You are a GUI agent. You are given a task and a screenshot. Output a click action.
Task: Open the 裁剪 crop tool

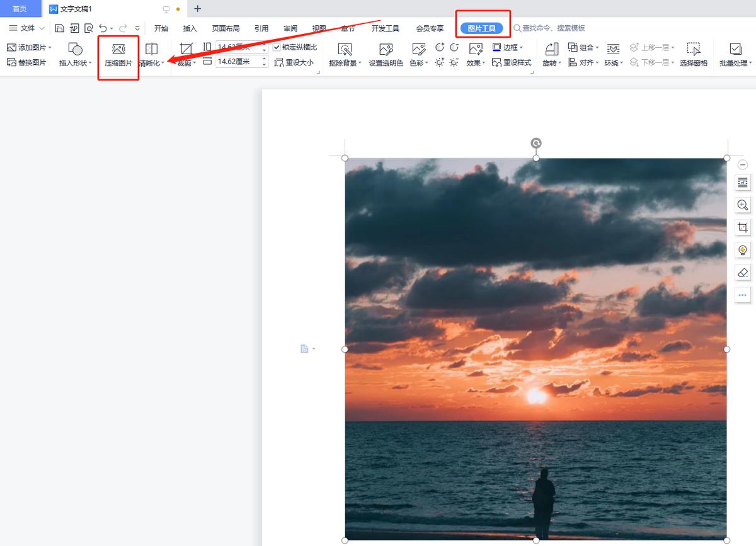point(186,55)
